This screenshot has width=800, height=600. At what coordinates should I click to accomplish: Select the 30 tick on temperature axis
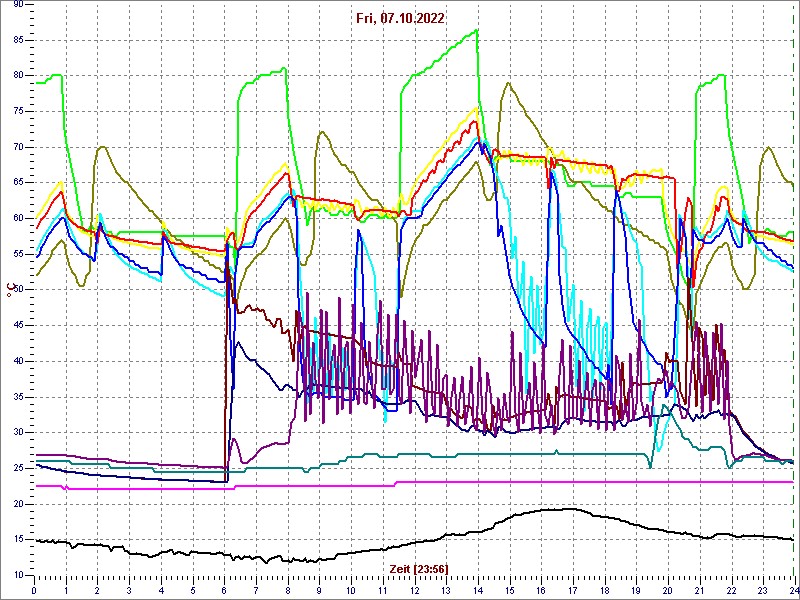pyautogui.click(x=18, y=433)
